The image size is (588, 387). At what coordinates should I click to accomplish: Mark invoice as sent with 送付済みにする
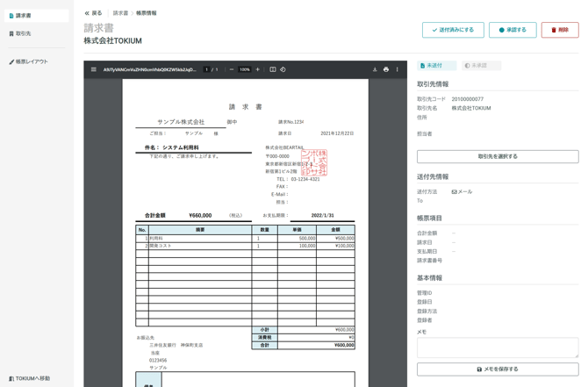pyautogui.click(x=453, y=30)
